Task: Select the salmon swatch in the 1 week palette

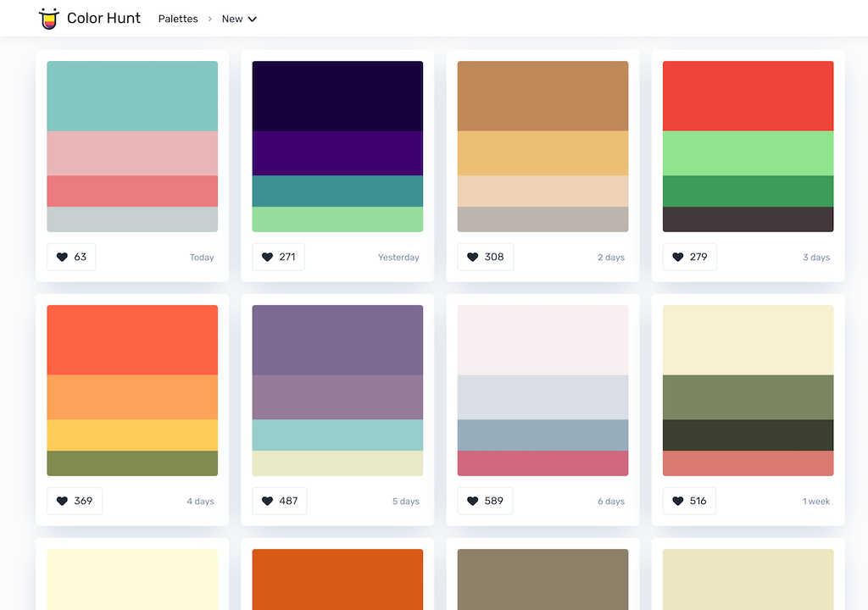Action: point(748,463)
